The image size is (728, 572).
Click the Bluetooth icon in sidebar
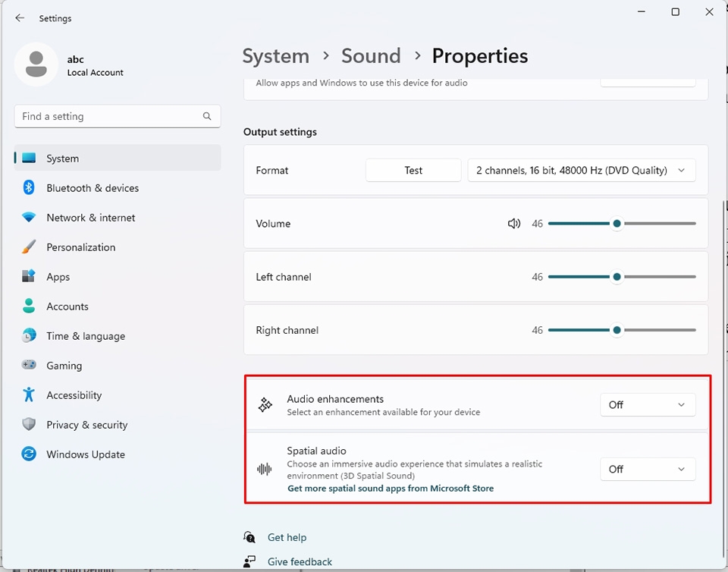[29, 187]
